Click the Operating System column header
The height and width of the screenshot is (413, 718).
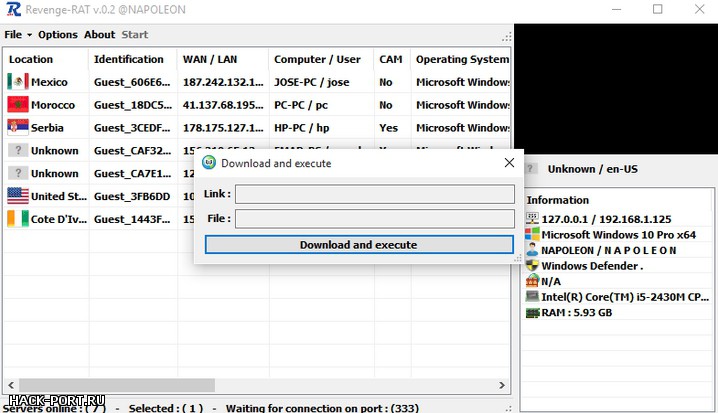[462, 59]
